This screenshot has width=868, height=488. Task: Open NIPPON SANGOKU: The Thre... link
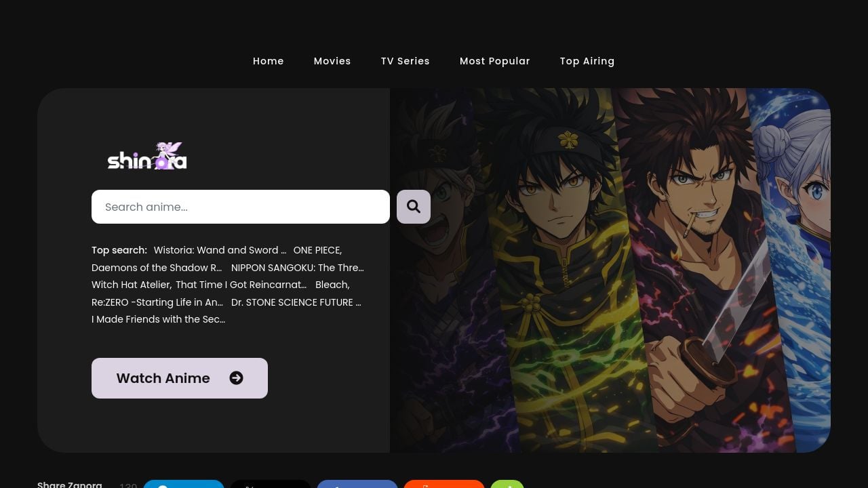[x=298, y=268]
